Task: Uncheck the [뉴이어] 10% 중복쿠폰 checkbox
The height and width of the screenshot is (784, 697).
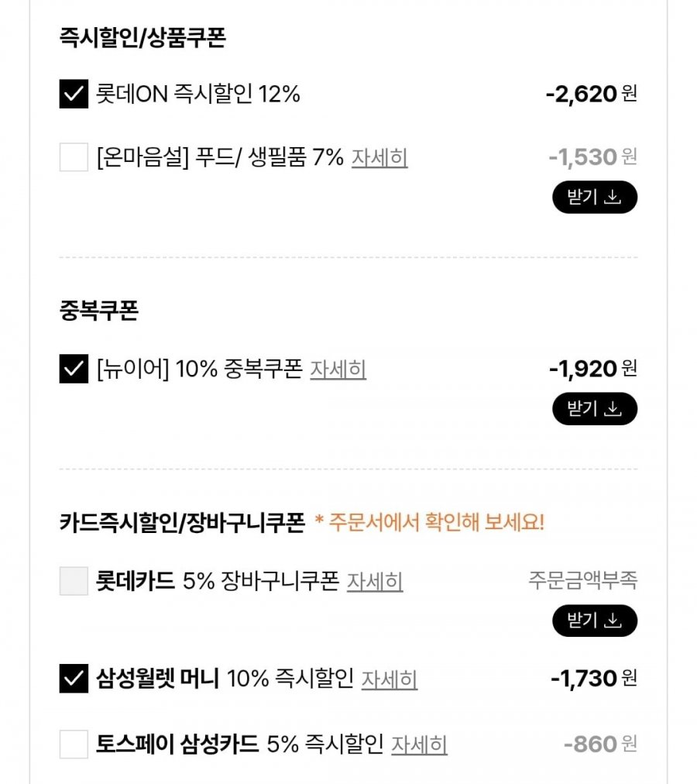Action: [74, 370]
